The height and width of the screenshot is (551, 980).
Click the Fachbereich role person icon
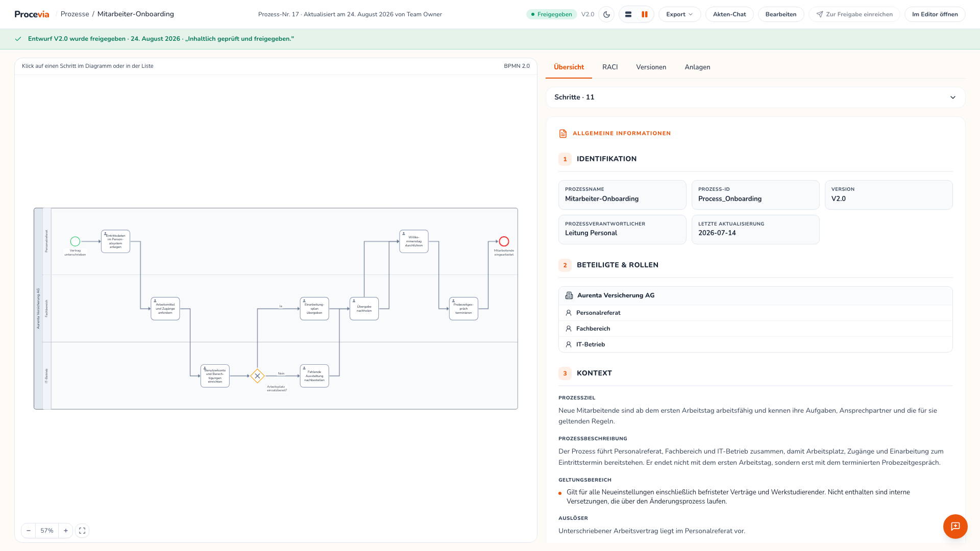(x=569, y=329)
